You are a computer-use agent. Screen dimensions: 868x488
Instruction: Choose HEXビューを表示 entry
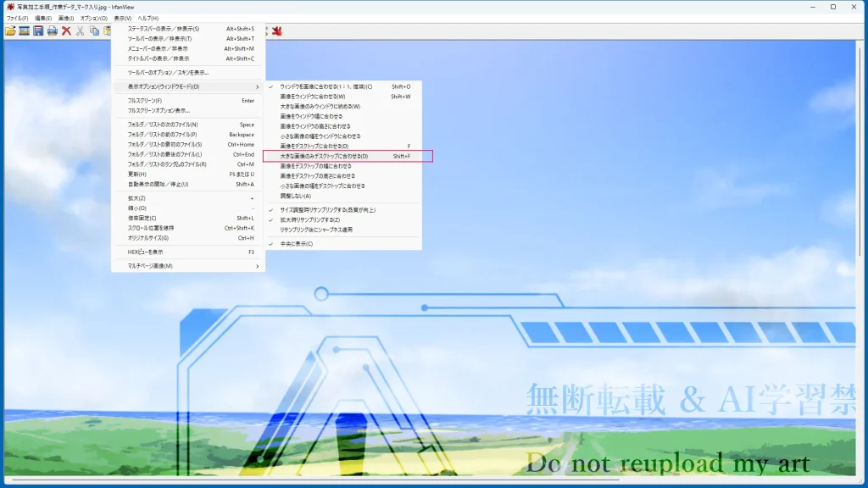[188, 252]
